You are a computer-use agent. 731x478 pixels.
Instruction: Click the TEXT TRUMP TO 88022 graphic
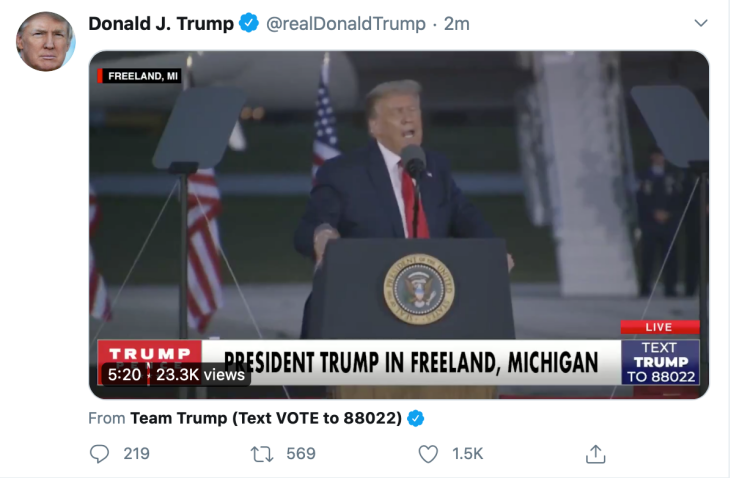pos(660,362)
